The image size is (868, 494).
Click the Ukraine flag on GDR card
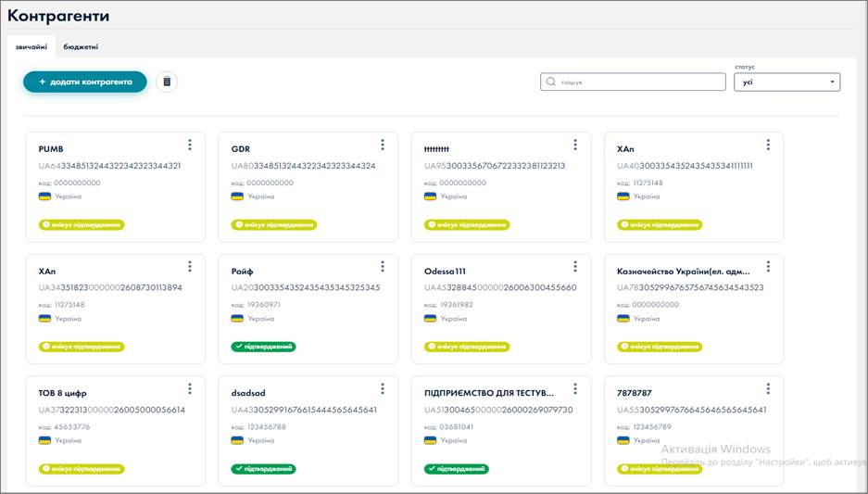237,196
